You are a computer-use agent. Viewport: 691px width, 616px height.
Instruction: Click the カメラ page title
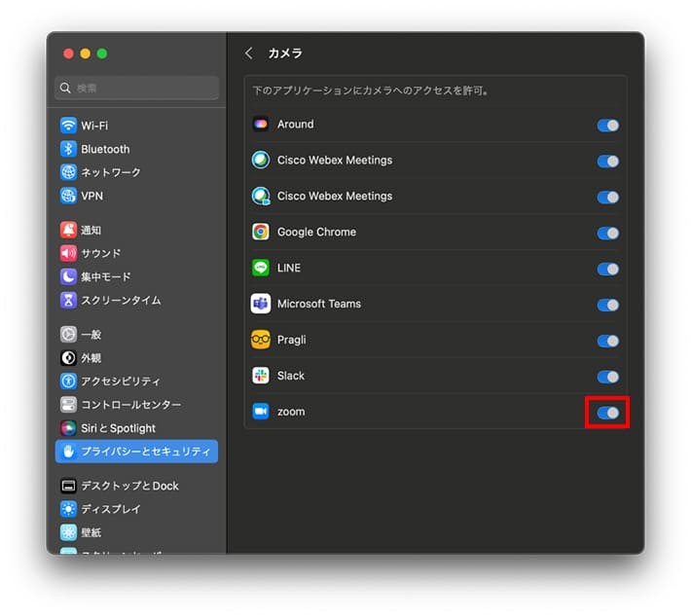(x=285, y=54)
